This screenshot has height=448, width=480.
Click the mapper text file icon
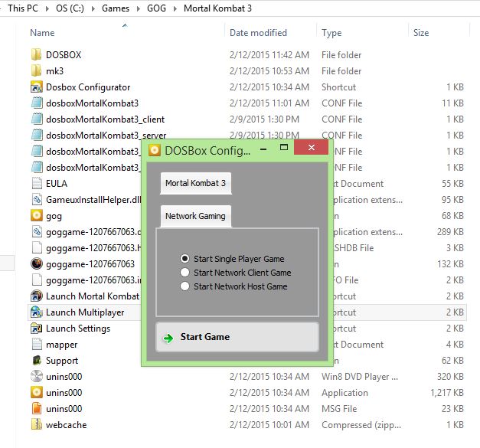(x=37, y=344)
